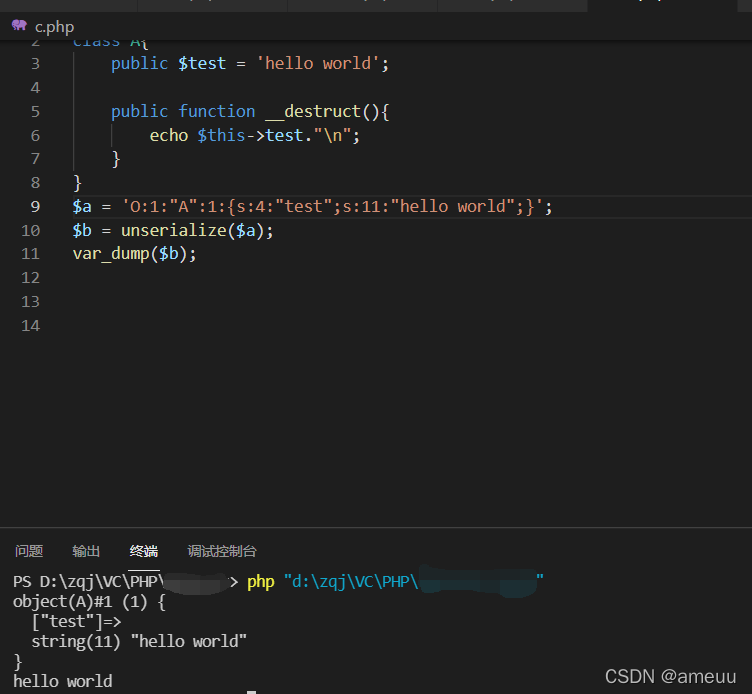Click var_dump on line 11
This screenshot has width=752, height=694.
point(111,254)
